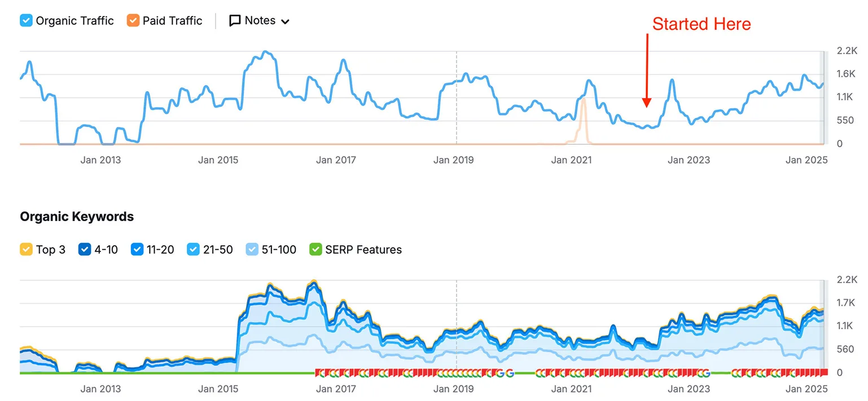
Task: Click the rightmost red flag at the timeline end
Action: [x=824, y=372]
